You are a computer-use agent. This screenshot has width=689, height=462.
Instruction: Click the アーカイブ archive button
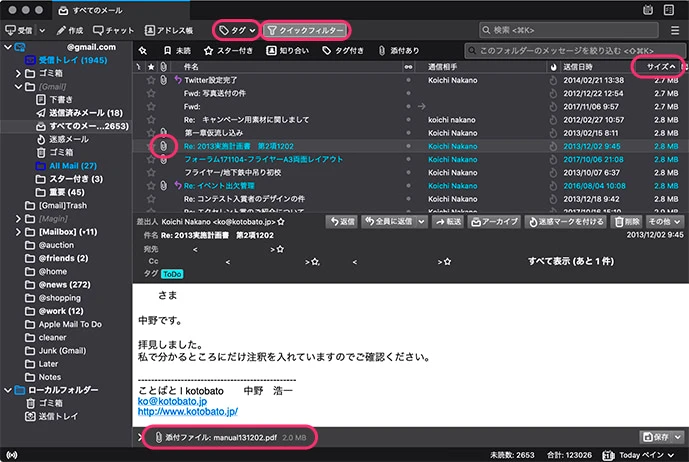point(496,221)
